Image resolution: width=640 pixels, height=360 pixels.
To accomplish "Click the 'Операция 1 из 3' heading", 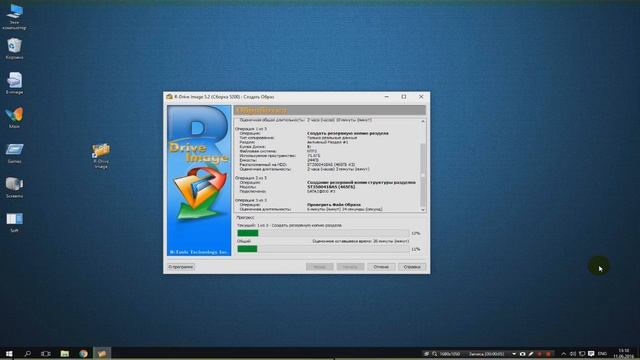I will (x=251, y=129).
